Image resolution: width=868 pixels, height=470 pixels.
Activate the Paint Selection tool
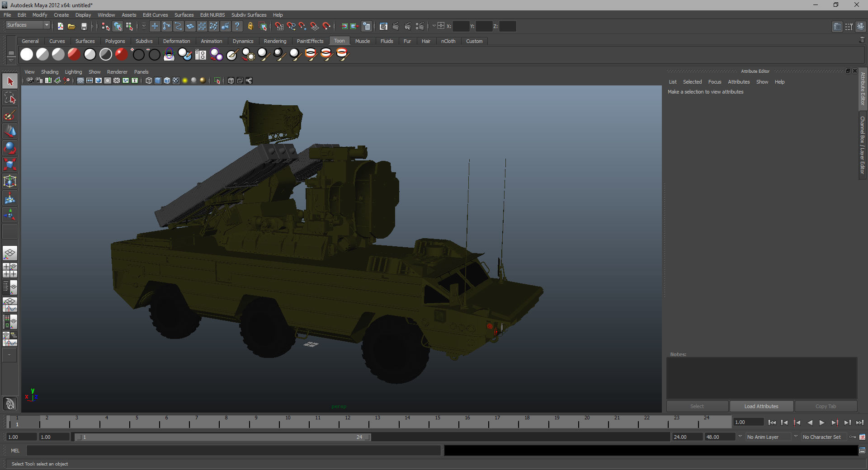pos(10,115)
